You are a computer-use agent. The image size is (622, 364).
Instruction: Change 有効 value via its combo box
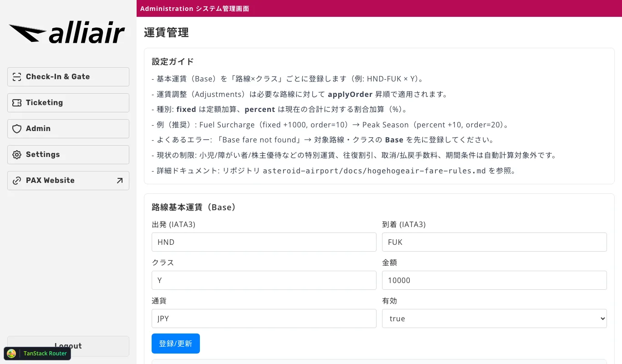pyautogui.click(x=494, y=318)
